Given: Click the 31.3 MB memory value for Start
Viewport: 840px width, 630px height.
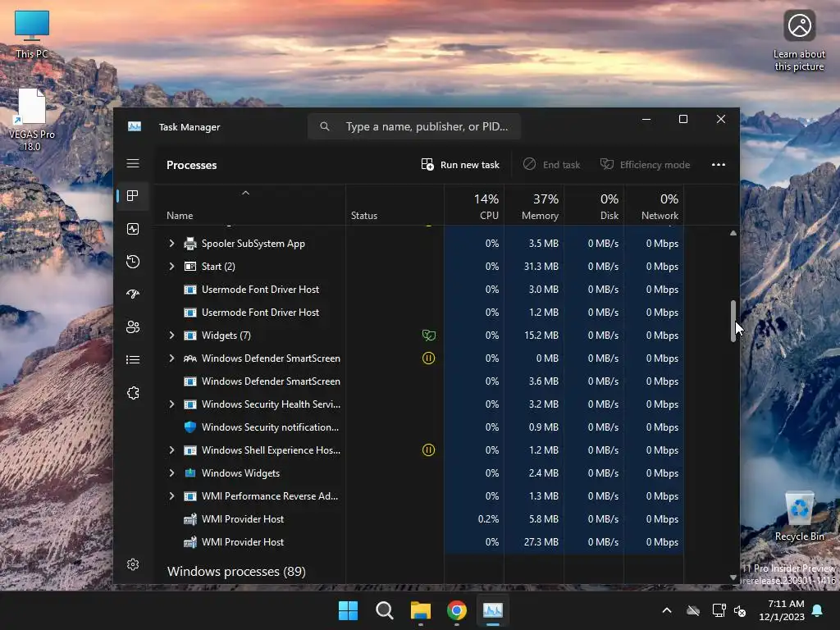Looking at the screenshot, I should tap(541, 267).
